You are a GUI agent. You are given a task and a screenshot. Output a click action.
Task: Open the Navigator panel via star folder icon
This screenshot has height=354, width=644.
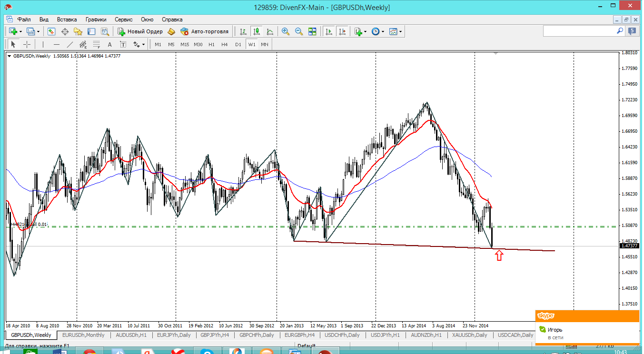(78, 31)
